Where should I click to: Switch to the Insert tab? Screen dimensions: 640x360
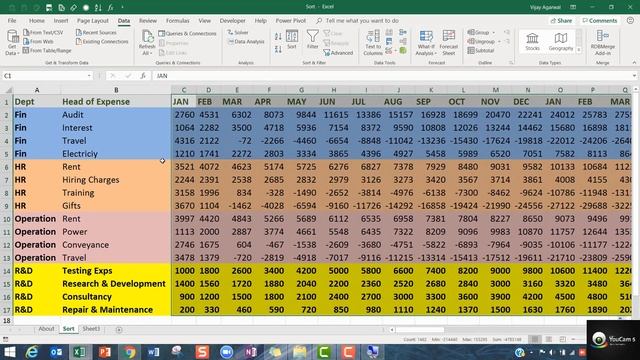pos(61,20)
